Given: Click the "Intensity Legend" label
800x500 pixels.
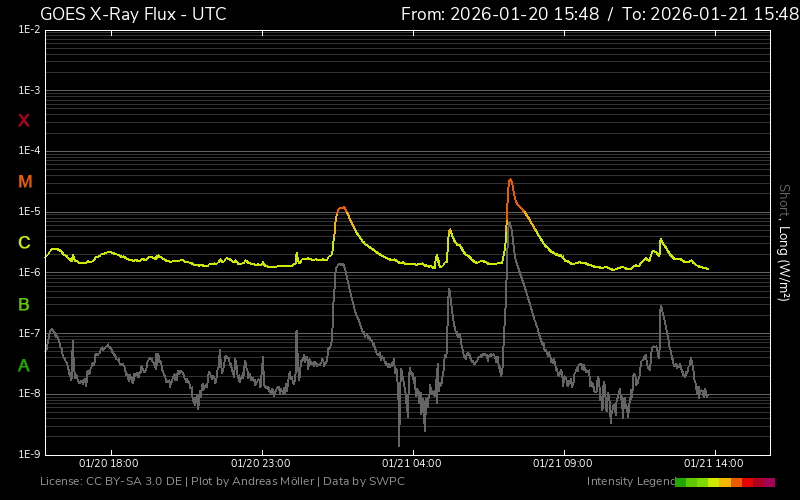Looking at the screenshot, I should pyautogui.click(x=631, y=481).
